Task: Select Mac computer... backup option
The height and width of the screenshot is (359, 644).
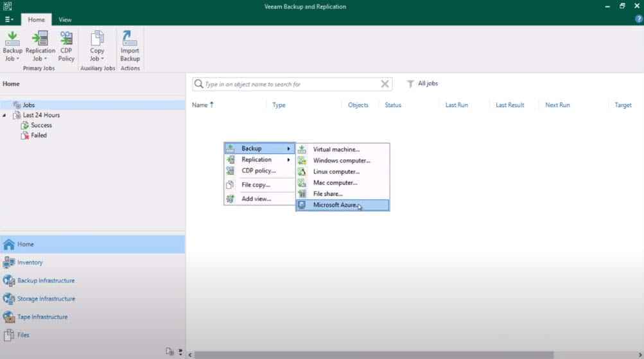Action: coord(343,183)
